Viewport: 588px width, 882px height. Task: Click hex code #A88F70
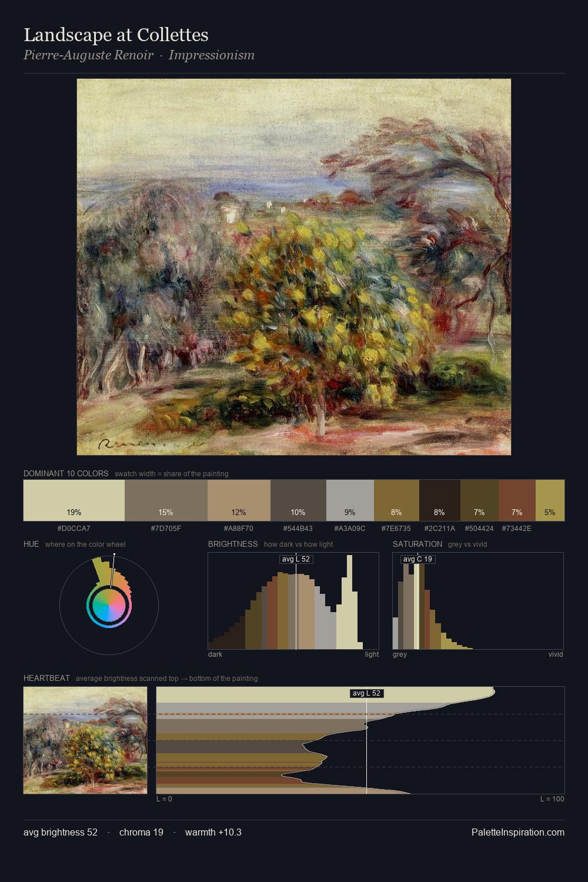(x=239, y=528)
